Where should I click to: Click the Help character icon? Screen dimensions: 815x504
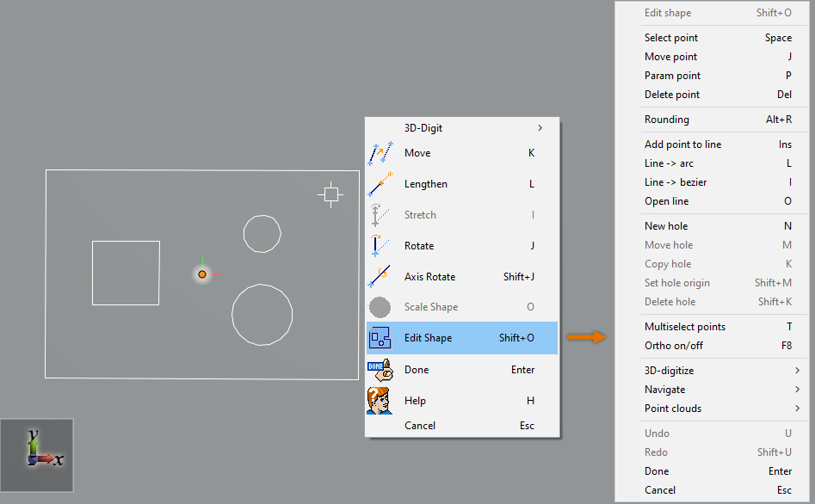pyautogui.click(x=380, y=401)
